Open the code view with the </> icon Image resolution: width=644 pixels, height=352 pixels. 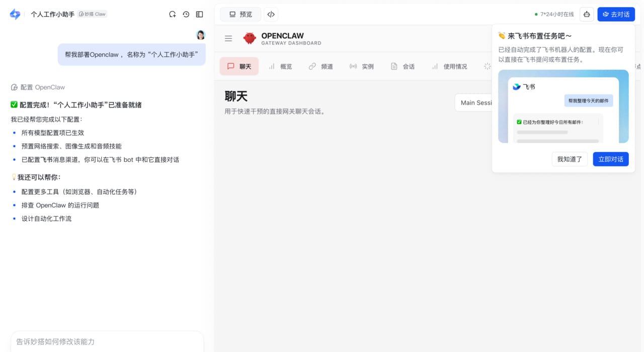(x=271, y=14)
